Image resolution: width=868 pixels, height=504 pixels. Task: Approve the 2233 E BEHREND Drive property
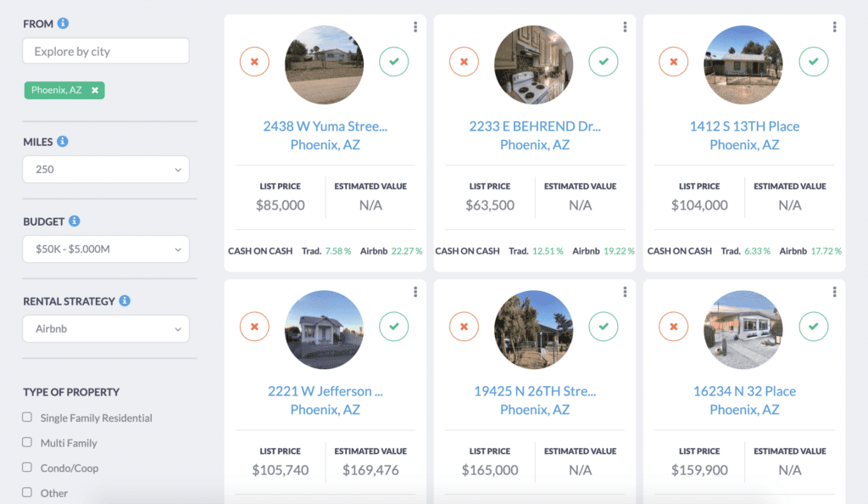(604, 62)
